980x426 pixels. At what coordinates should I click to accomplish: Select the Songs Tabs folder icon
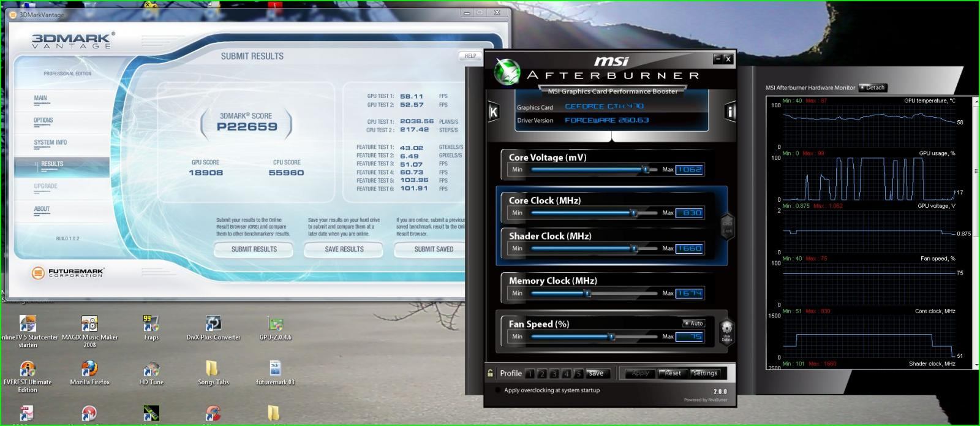[213, 372]
